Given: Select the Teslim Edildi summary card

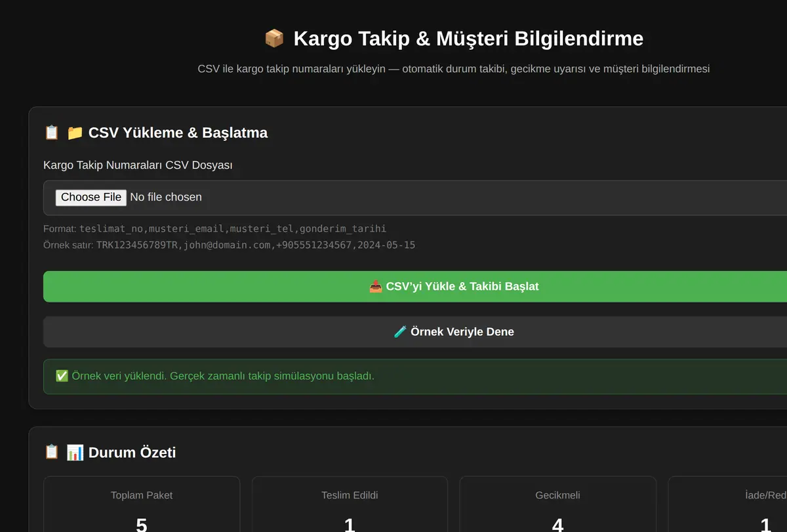Looking at the screenshot, I should coord(350,504).
